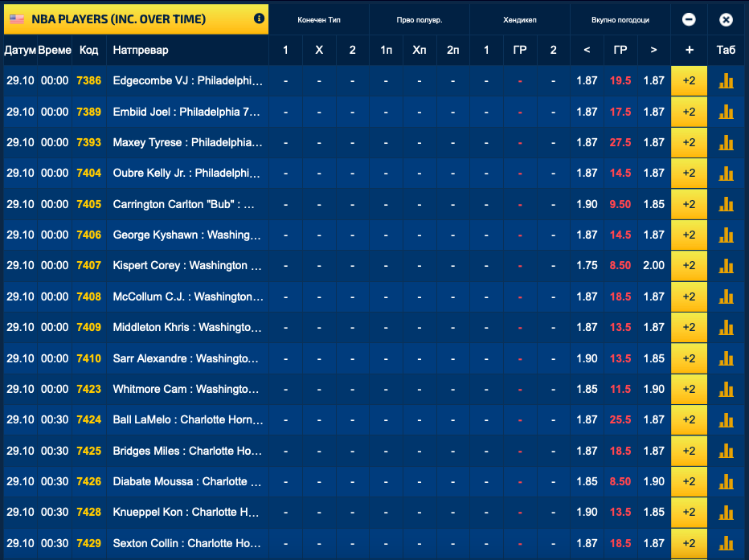Select over odds 1.85 for Carrington Carlton

[x=653, y=204]
